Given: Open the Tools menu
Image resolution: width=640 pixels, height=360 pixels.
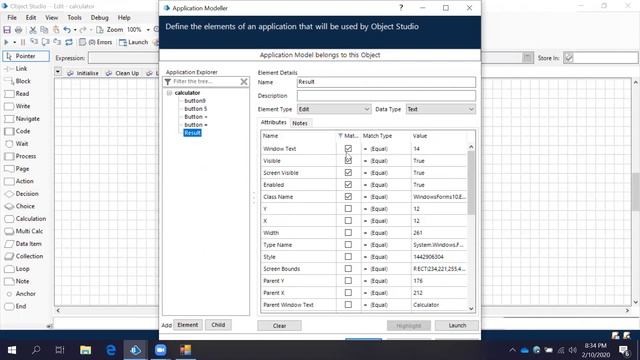Looking at the screenshot, I should point(74,18).
